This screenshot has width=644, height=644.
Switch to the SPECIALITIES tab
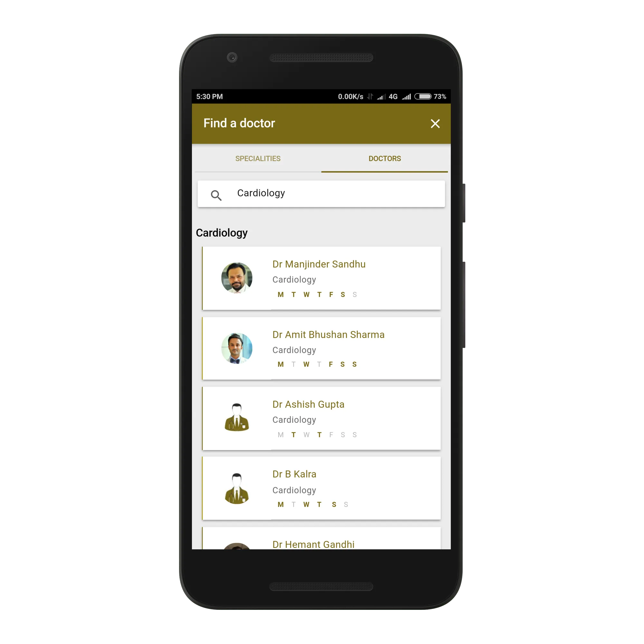[257, 159]
